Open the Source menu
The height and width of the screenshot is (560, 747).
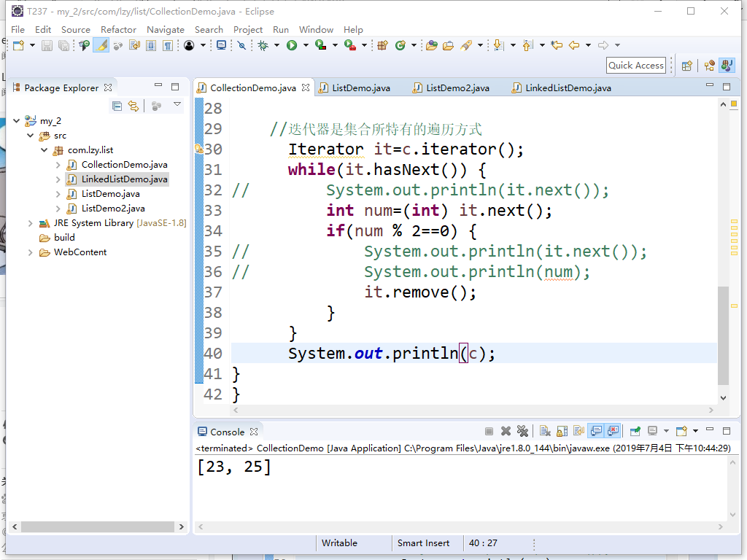tap(75, 29)
